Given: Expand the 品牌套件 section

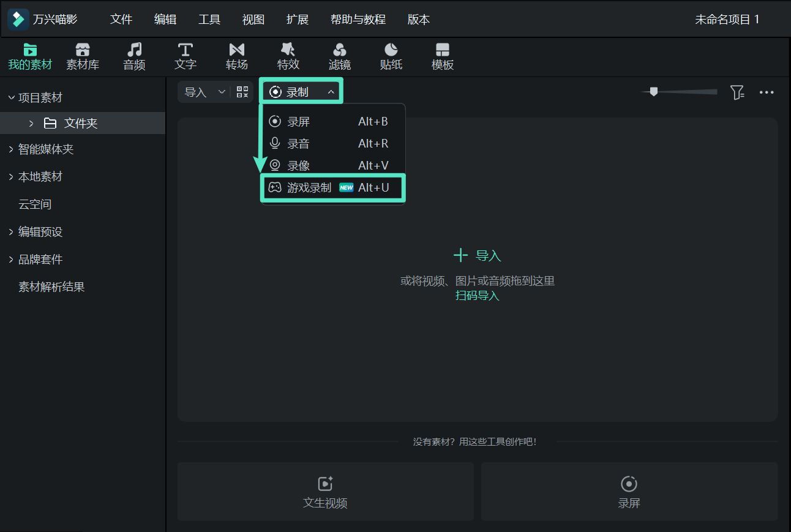Looking at the screenshot, I should pyautogui.click(x=10, y=260).
